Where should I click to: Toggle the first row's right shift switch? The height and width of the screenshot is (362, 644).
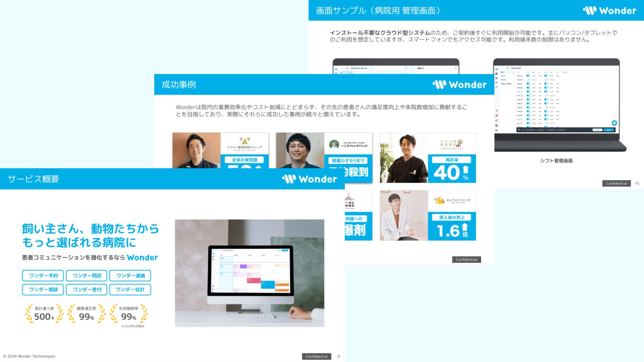tap(546, 76)
